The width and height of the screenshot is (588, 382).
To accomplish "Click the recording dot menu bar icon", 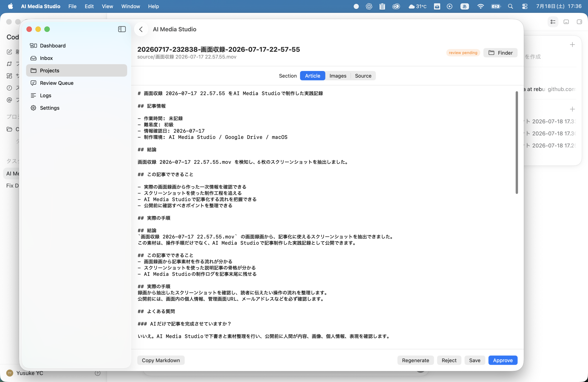I will point(356,6).
